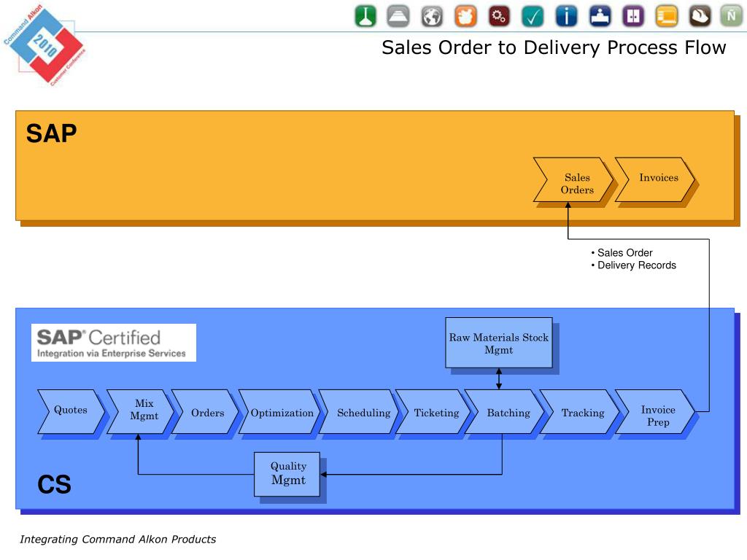Click the yellow-orange screen icon
Screen dimensions: 747x560
click(x=667, y=16)
